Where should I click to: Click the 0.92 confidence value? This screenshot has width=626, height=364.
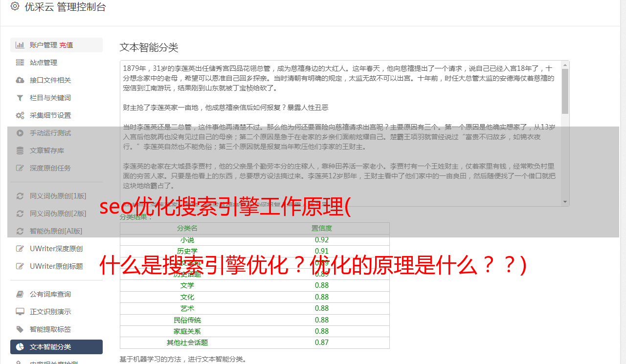pos(322,240)
